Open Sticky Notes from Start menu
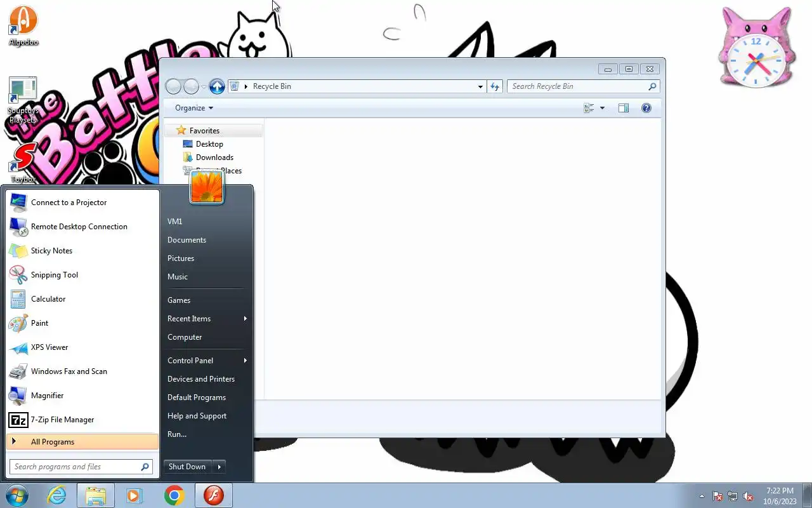Screen dimensions: 812x508 [82, 251]
